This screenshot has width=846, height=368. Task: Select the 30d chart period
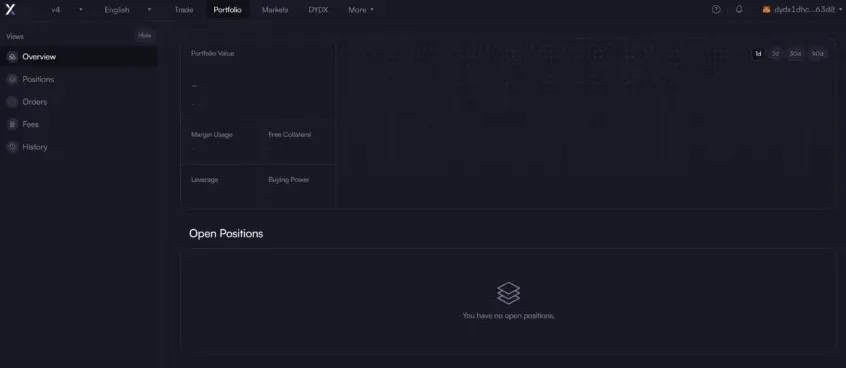click(x=795, y=53)
